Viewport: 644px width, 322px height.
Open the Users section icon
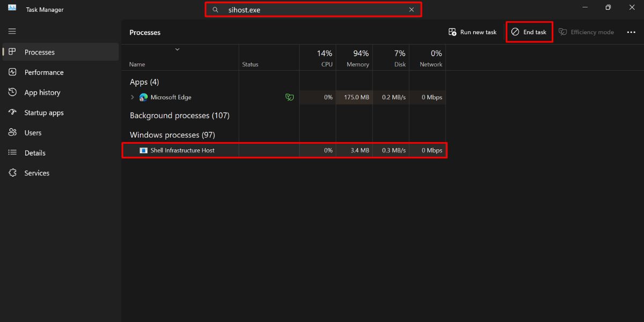click(12, 133)
